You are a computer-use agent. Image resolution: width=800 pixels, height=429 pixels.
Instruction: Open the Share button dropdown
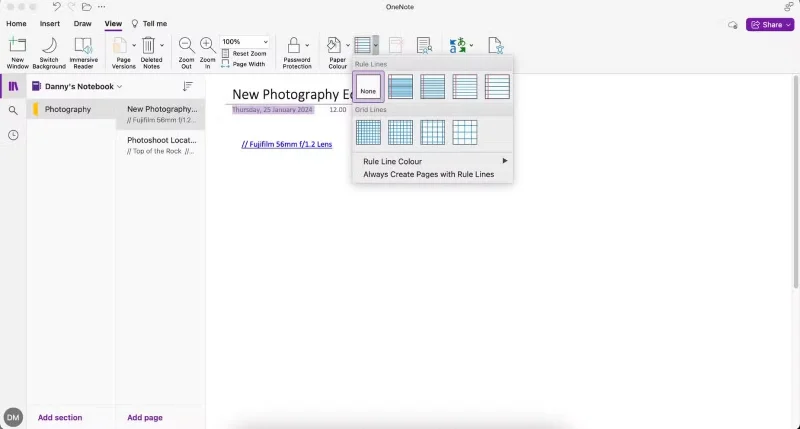(x=788, y=24)
